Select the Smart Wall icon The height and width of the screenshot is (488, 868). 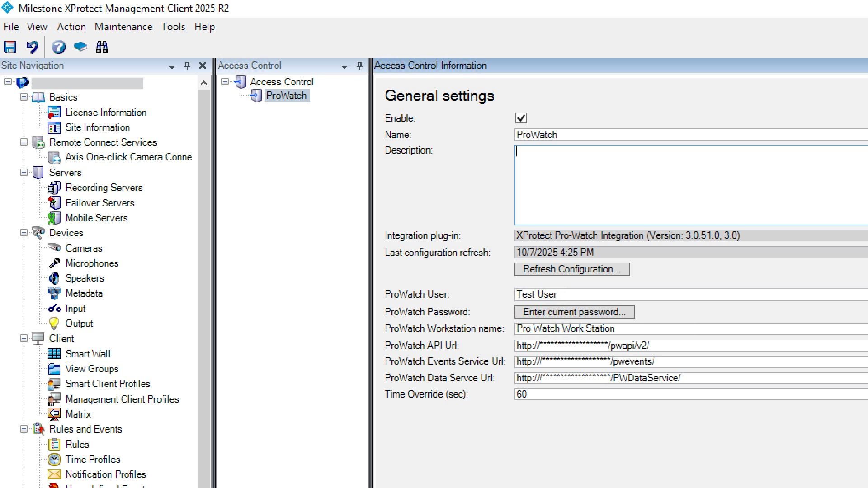(x=54, y=354)
